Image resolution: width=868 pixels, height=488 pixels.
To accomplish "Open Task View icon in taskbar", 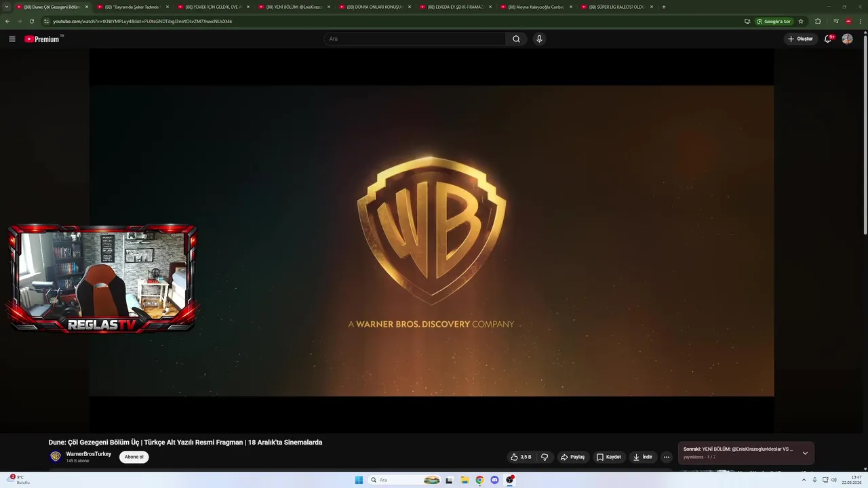I will tap(449, 480).
